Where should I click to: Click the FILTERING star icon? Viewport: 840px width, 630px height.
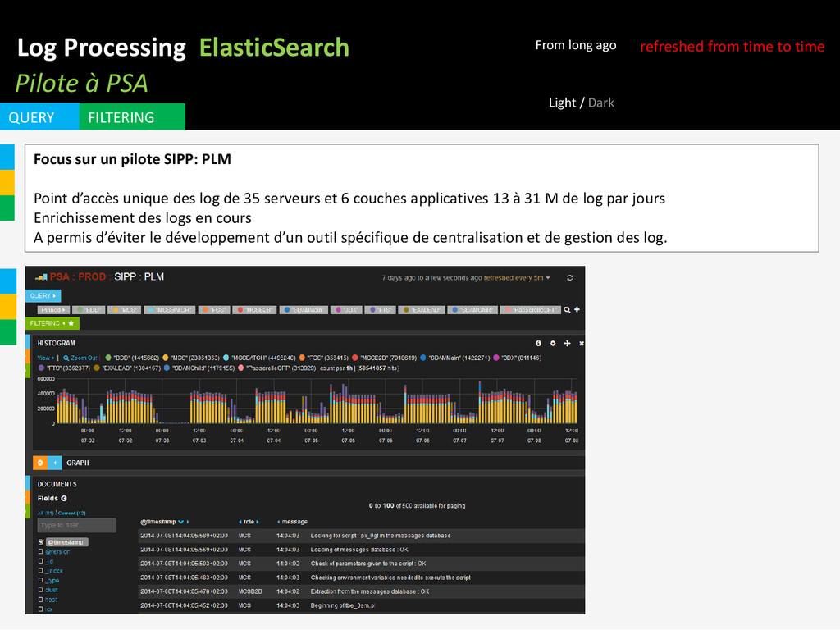click(71, 323)
